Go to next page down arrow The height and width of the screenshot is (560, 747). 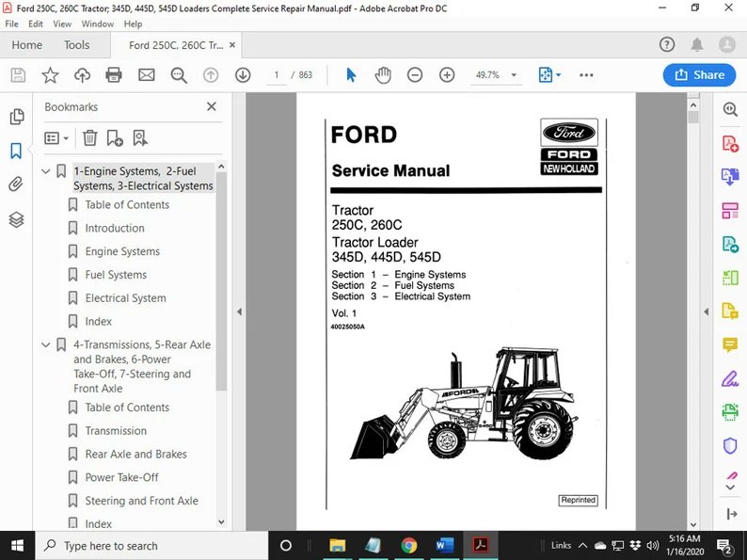pyautogui.click(x=243, y=75)
